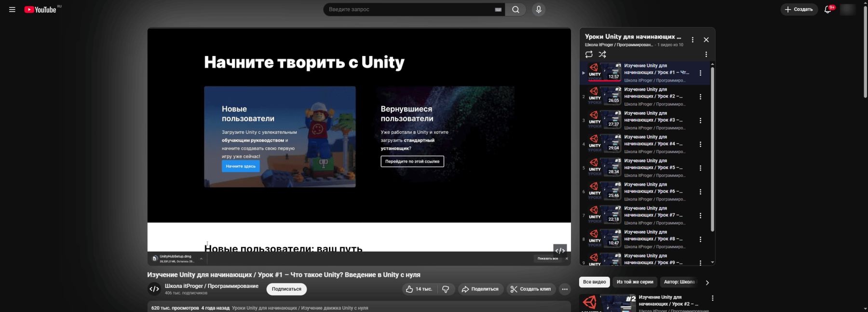Like the video with 14 тыс. thumbs up
This screenshot has width=868, height=312.
pos(419,289)
